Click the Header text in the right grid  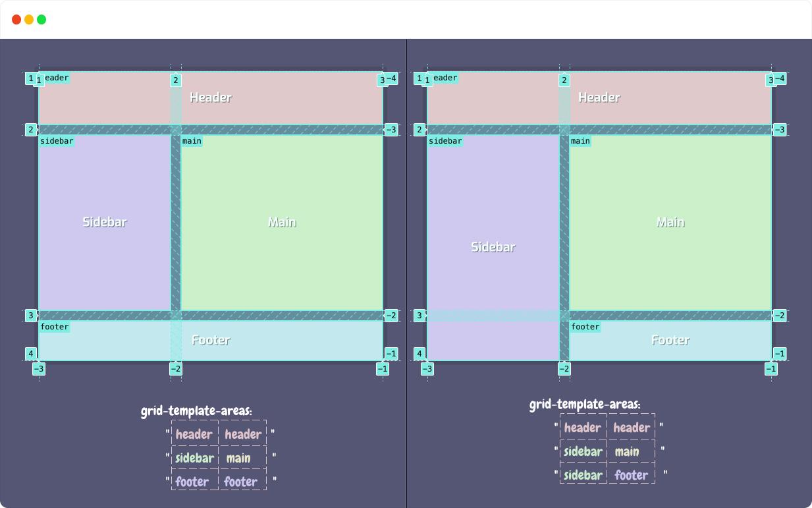pos(599,98)
